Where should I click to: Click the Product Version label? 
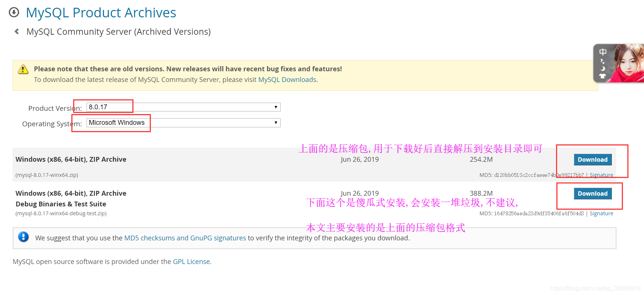(x=55, y=108)
